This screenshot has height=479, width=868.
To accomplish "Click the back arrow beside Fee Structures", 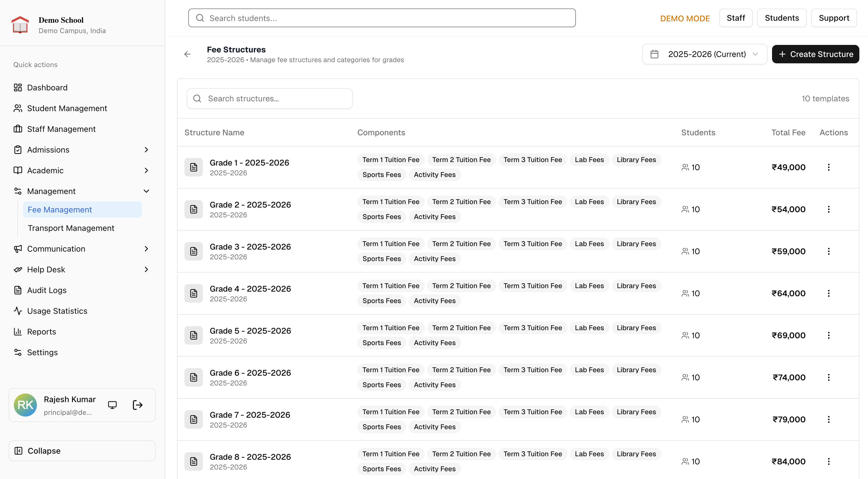I will pyautogui.click(x=187, y=54).
